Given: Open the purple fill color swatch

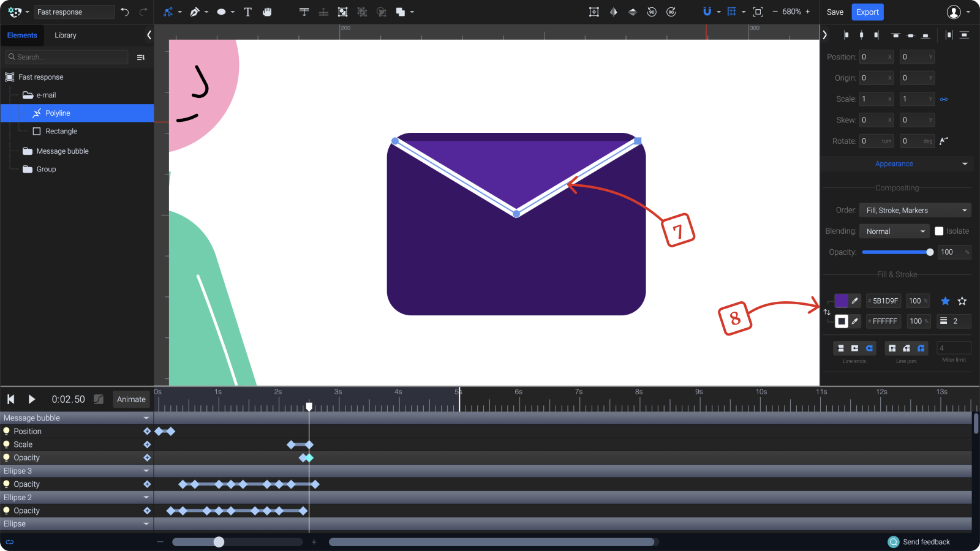Looking at the screenshot, I should tap(842, 301).
